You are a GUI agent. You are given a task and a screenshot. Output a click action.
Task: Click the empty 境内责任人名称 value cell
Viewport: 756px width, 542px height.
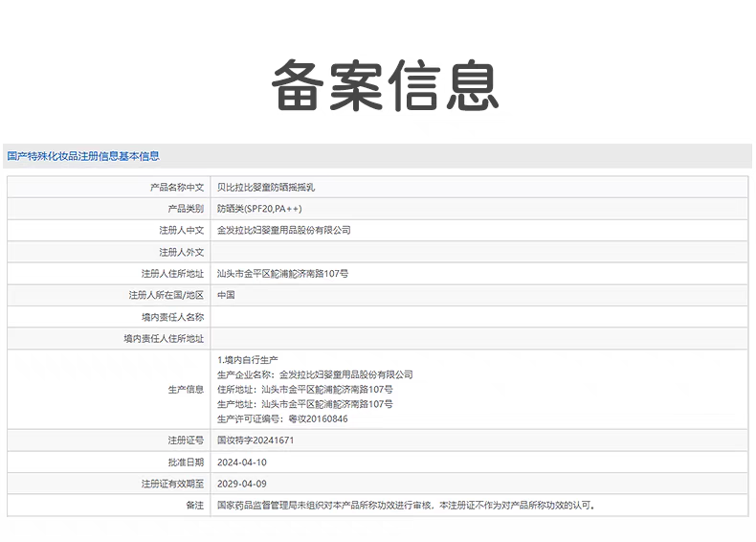[478, 317]
